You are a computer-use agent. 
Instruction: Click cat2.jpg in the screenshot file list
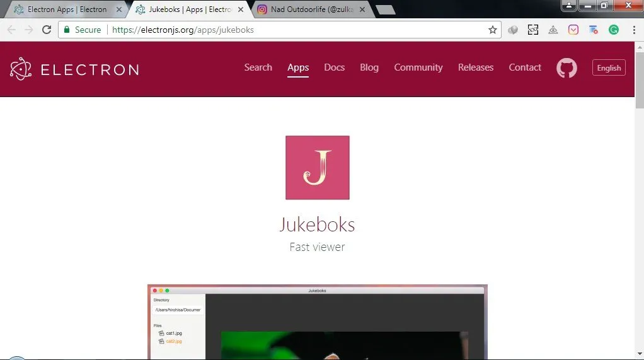pyautogui.click(x=174, y=342)
